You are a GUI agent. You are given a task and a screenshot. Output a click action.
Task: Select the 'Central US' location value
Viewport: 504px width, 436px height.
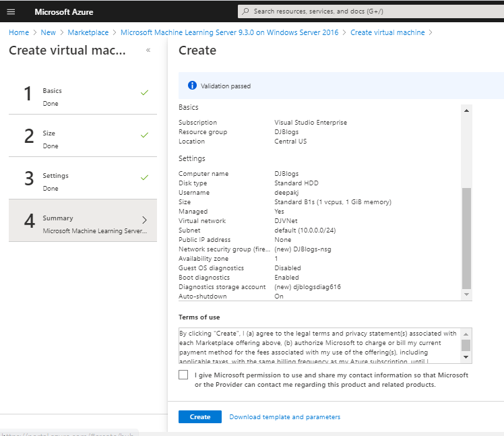[x=290, y=141]
